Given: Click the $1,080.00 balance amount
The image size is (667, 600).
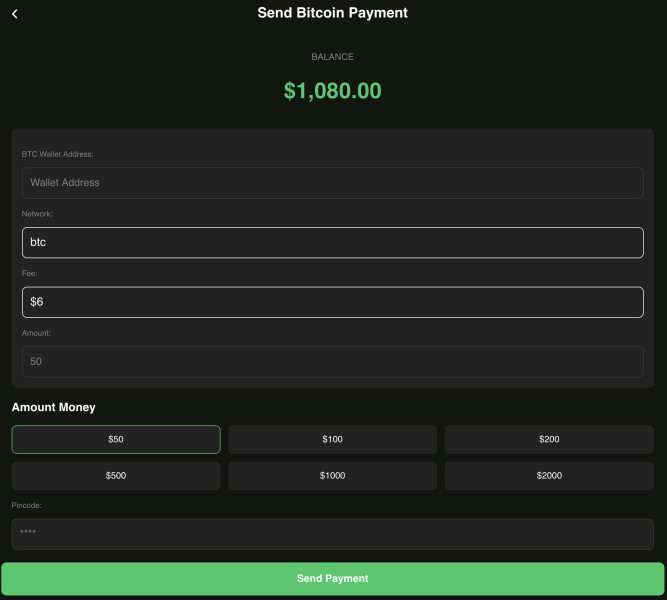Looking at the screenshot, I should coord(332,91).
